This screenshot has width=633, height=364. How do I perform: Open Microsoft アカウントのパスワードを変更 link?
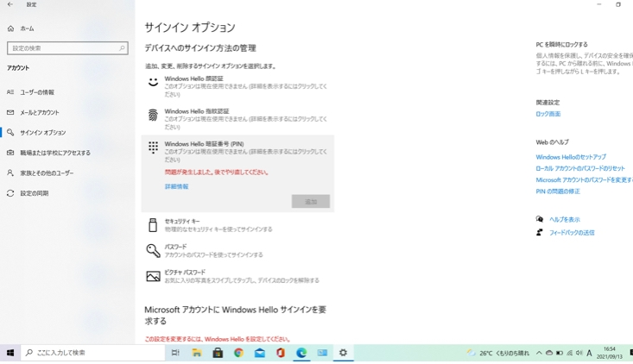(x=584, y=179)
